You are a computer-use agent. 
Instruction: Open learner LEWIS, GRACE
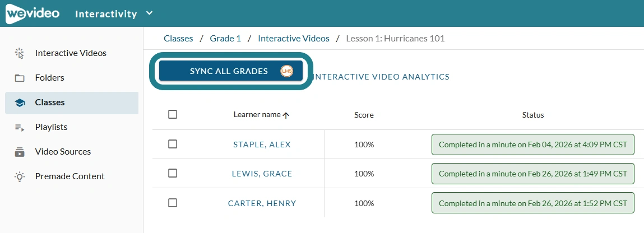tap(262, 174)
